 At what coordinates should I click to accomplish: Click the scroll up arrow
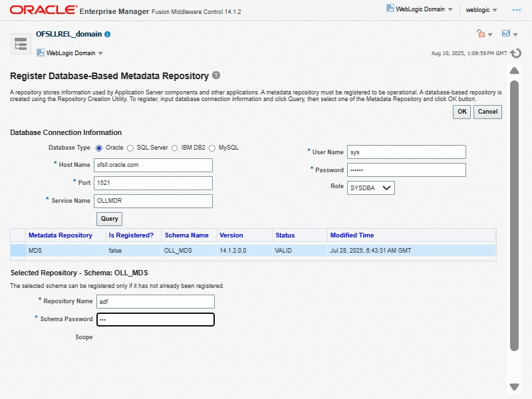coord(514,70)
